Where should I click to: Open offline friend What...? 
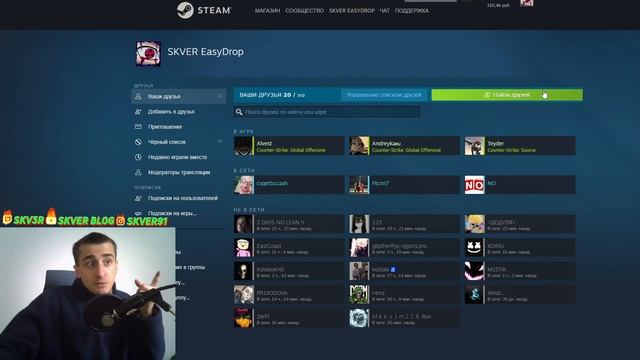520,295
